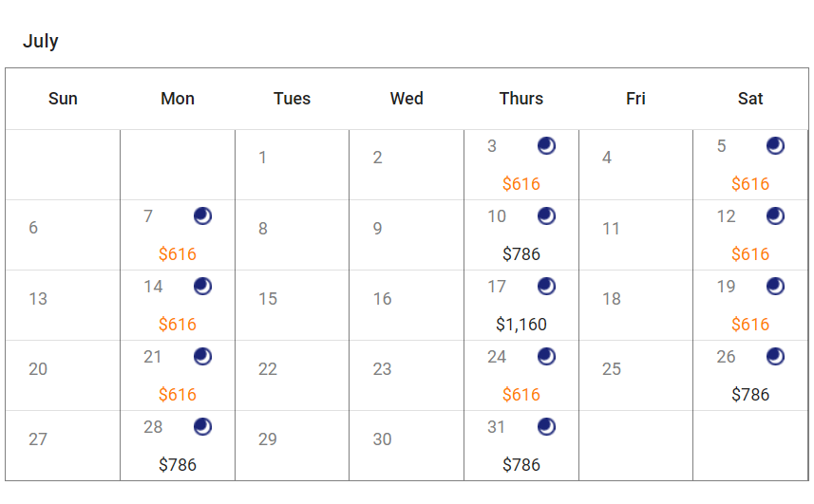Choose the $616 price on July 19
The width and height of the screenshot is (814, 504).
tap(750, 325)
